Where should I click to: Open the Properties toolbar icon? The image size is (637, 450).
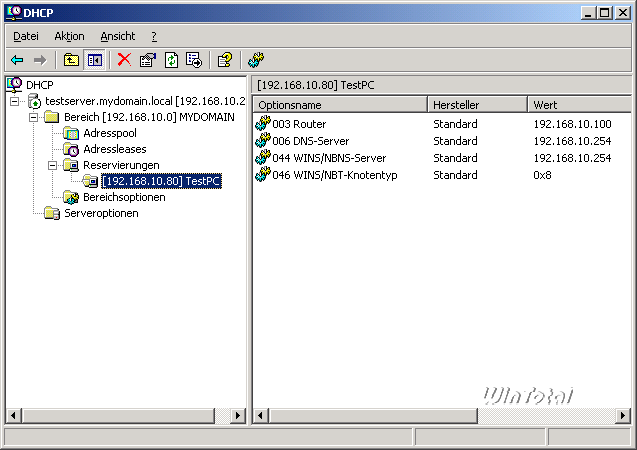point(148,60)
